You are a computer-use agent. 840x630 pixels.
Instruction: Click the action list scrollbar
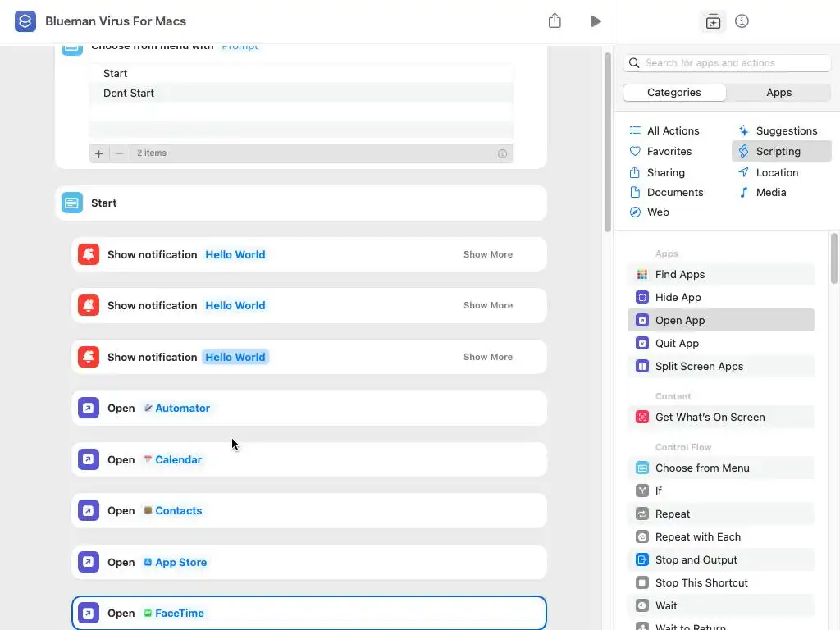(834, 258)
